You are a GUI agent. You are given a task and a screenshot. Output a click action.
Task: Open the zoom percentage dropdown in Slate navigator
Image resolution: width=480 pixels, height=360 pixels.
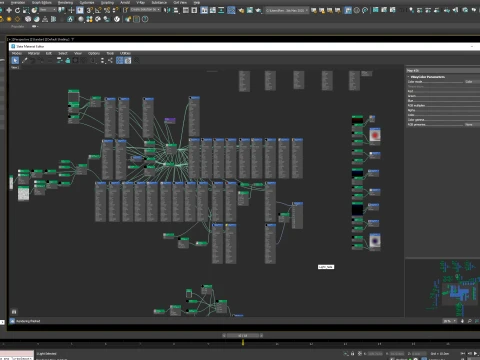(450, 321)
